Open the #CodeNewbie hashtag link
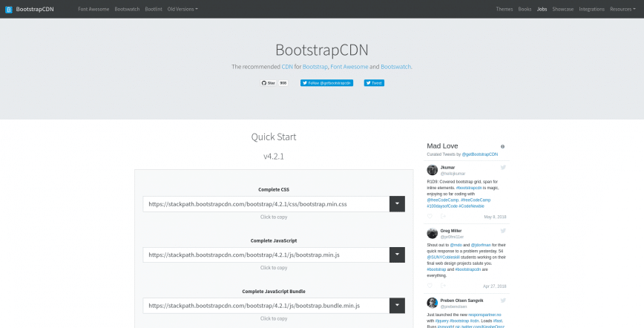Screen dimensions: 644x328 [472, 206]
